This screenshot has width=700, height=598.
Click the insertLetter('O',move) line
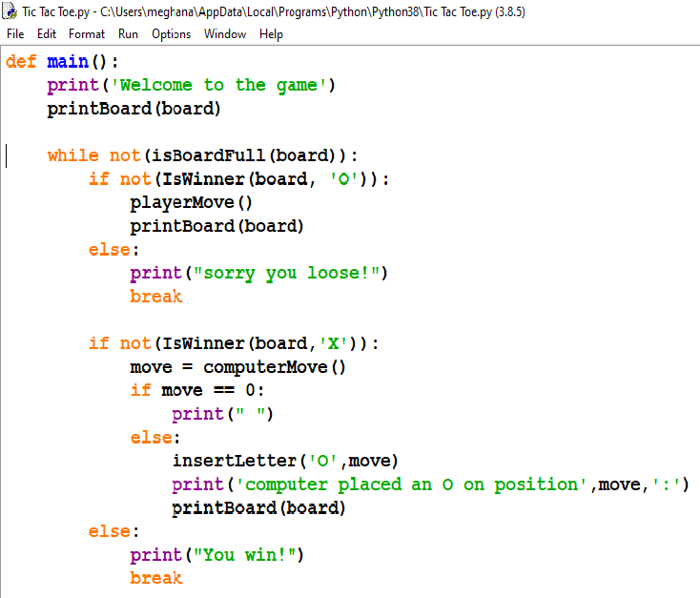(x=285, y=461)
